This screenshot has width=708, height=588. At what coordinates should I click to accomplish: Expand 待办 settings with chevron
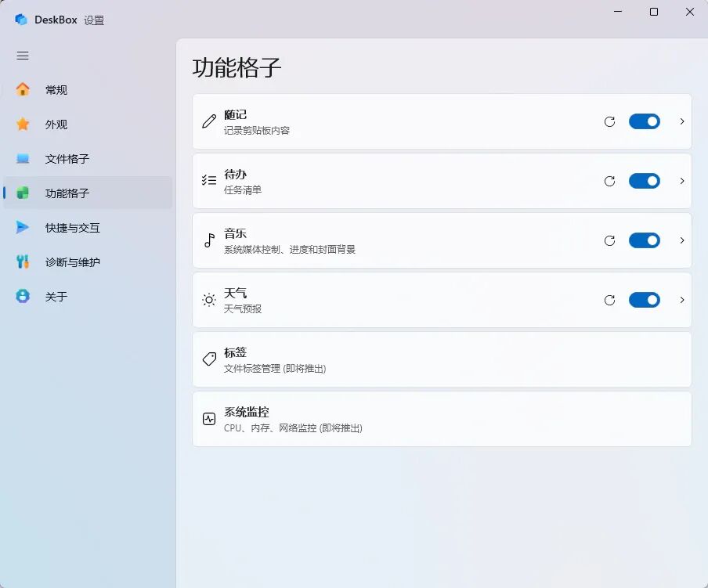[x=682, y=181]
